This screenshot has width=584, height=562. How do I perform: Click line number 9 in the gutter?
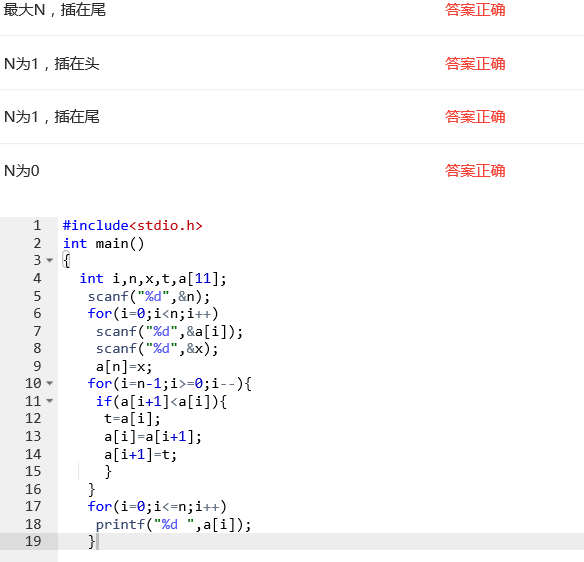pos(37,366)
